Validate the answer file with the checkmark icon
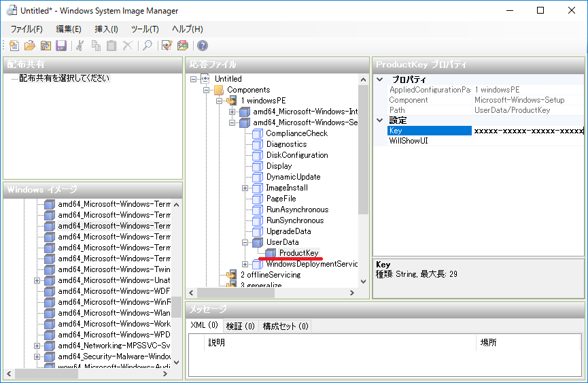 (167, 46)
